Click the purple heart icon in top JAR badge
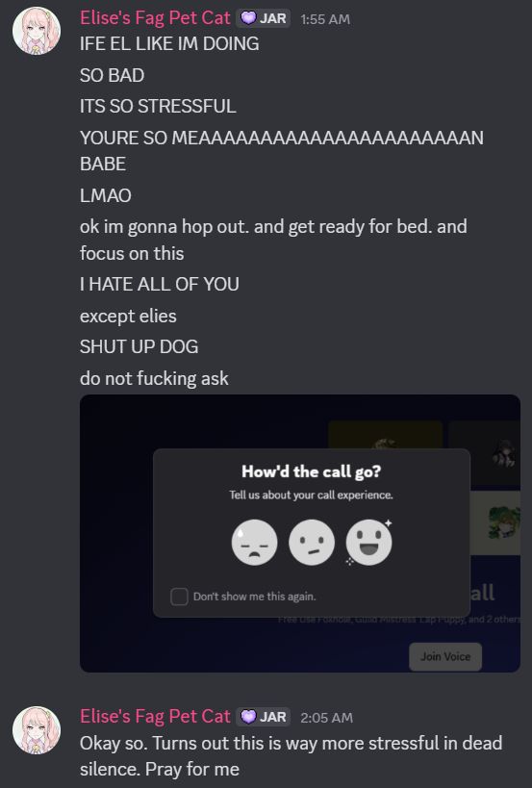The image size is (532, 788). coord(248,18)
